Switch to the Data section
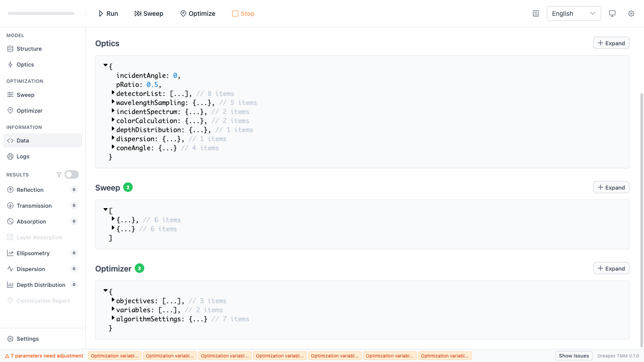 (x=23, y=140)
